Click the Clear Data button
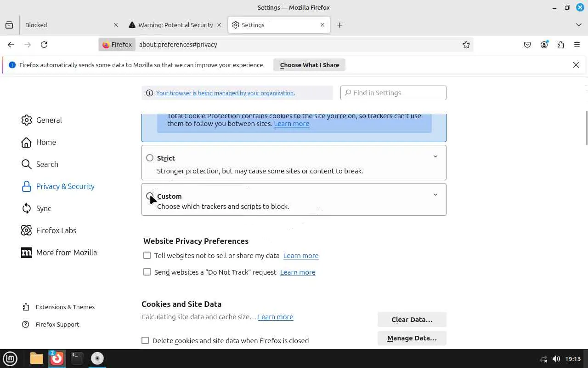Screen dimensions: 588x368 412,320
